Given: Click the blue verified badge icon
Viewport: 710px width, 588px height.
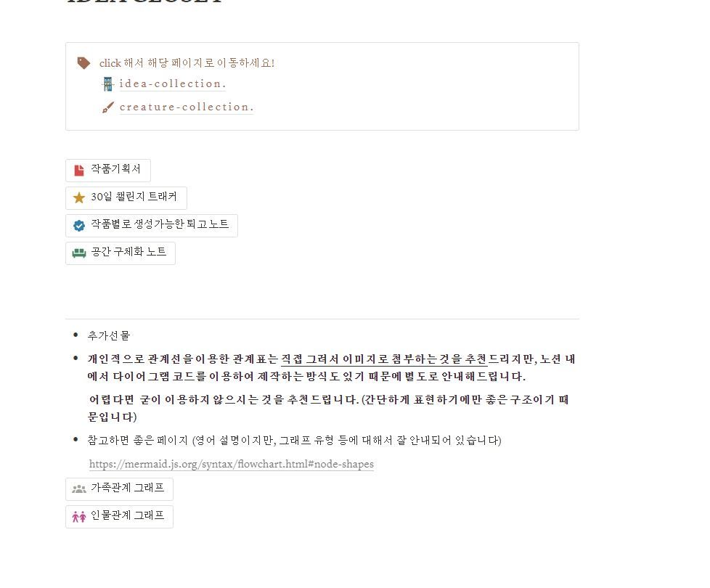Looking at the screenshot, I should tap(79, 225).
